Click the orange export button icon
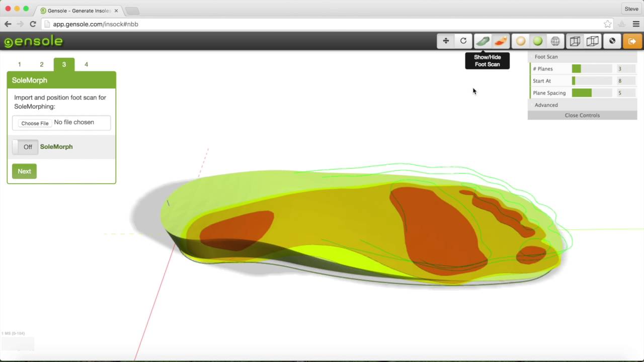Viewport: 644px width, 362px height. (632, 41)
